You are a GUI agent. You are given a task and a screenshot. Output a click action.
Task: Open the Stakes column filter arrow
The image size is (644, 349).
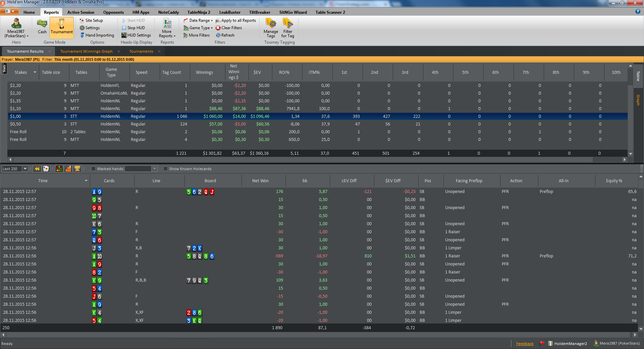(x=35, y=72)
